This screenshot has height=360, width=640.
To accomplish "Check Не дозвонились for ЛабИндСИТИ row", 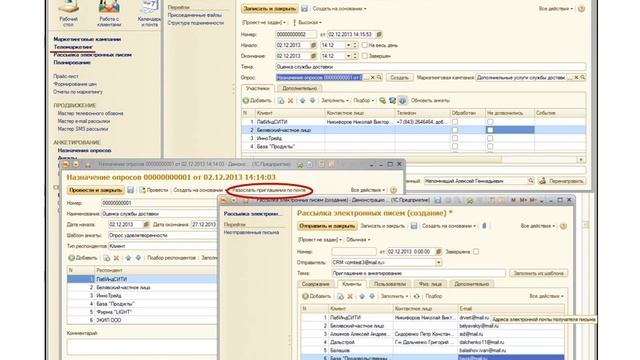I will [490, 122].
